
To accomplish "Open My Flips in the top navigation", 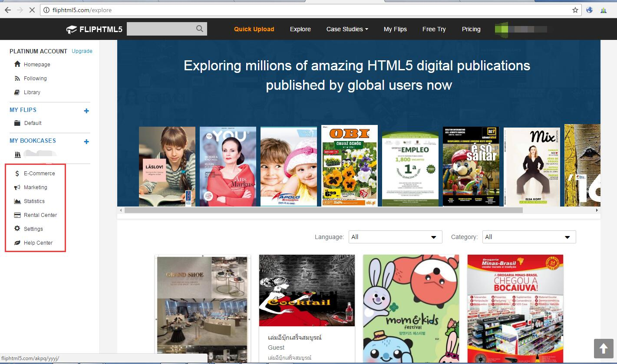I will pos(395,29).
